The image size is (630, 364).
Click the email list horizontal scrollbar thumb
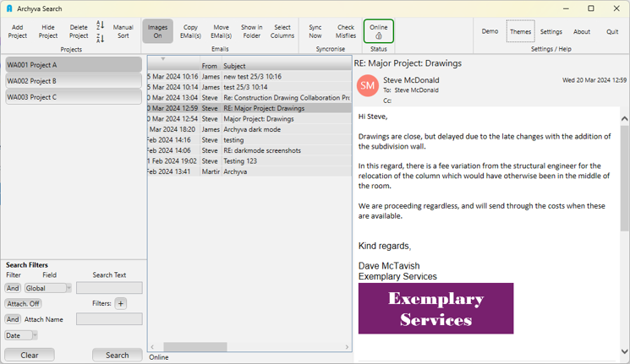(195, 347)
